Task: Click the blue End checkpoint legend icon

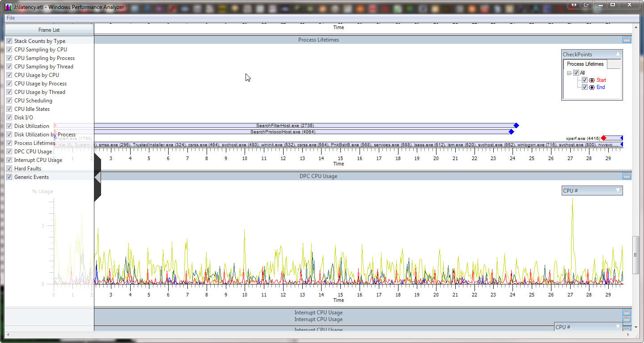Action: pyautogui.click(x=592, y=87)
